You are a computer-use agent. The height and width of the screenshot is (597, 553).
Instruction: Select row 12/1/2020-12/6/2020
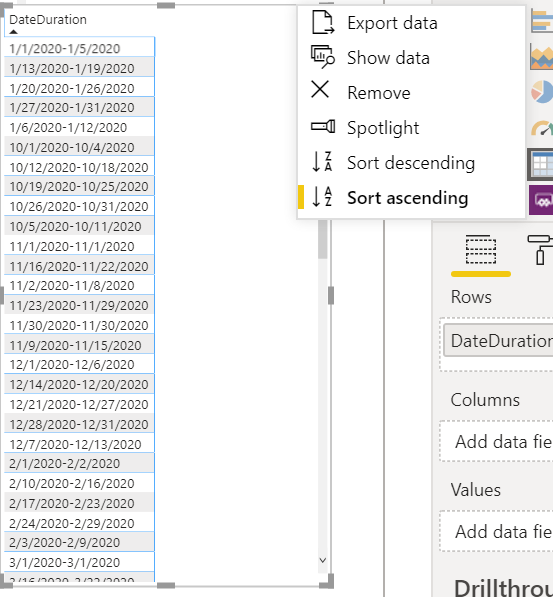click(79, 364)
